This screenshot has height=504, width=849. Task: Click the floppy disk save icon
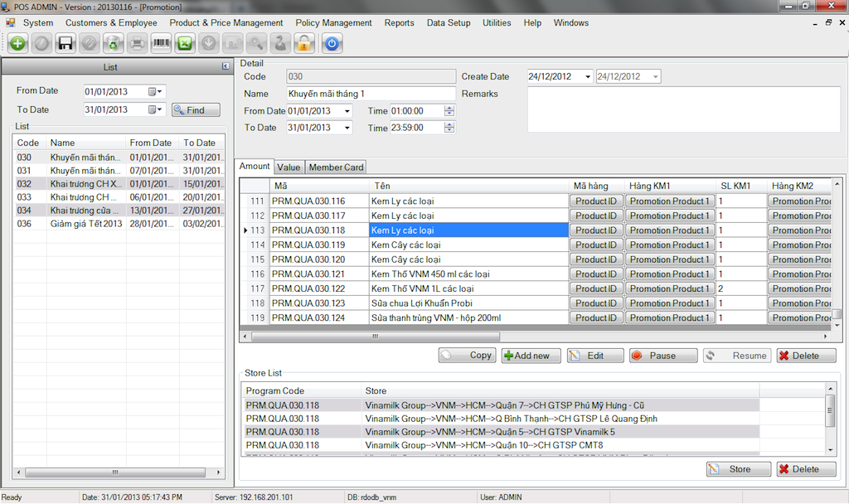(x=65, y=43)
